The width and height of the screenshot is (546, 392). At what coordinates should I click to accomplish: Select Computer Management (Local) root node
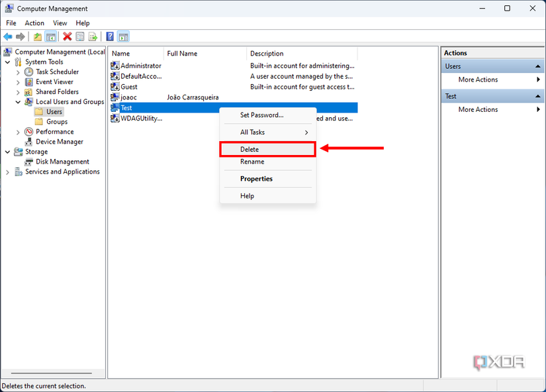[60, 52]
